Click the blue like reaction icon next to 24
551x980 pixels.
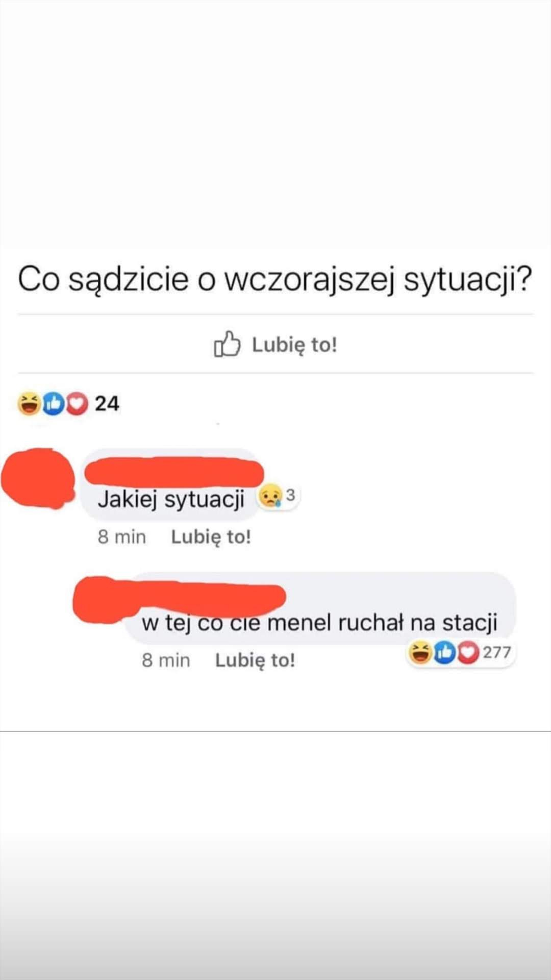[53, 404]
